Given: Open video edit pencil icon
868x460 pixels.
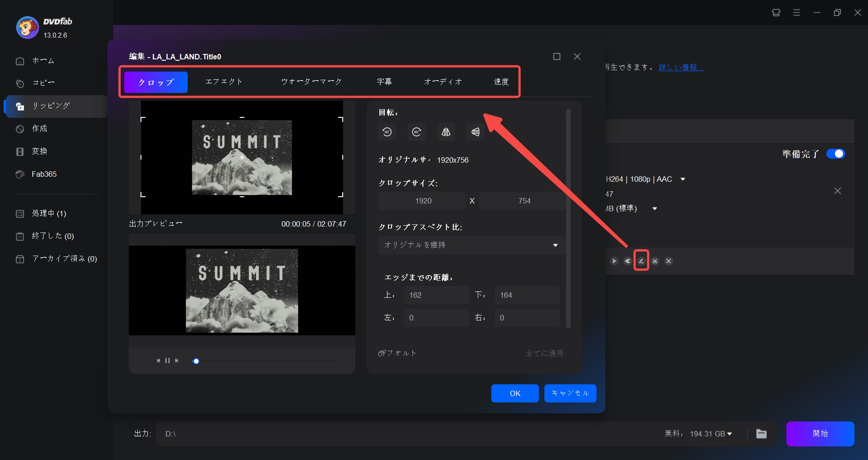Looking at the screenshot, I should (641, 261).
